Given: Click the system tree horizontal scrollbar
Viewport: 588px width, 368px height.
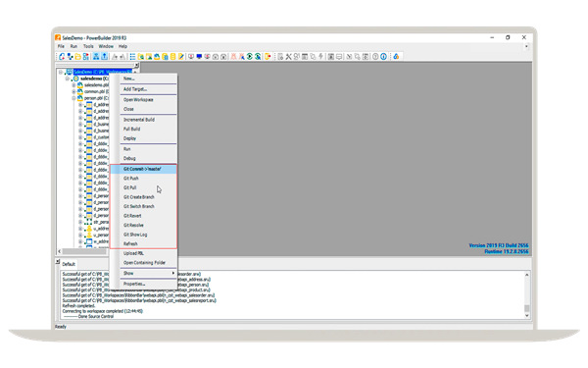Looking at the screenshot, I should (84, 251).
